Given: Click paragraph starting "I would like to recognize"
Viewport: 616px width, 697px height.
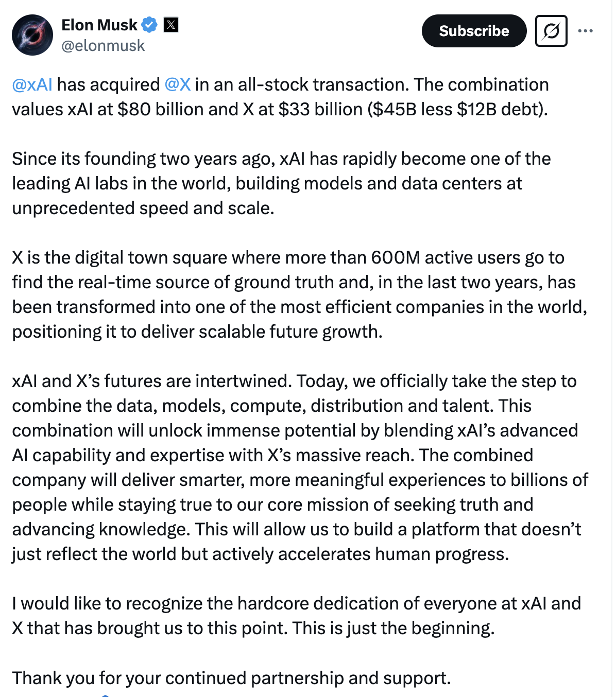Looking at the screenshot, I should pos(296,616).
